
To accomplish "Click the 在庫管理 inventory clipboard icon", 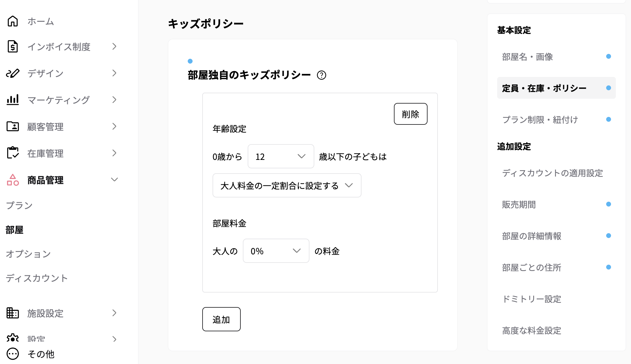I will [x=12, y=153].
